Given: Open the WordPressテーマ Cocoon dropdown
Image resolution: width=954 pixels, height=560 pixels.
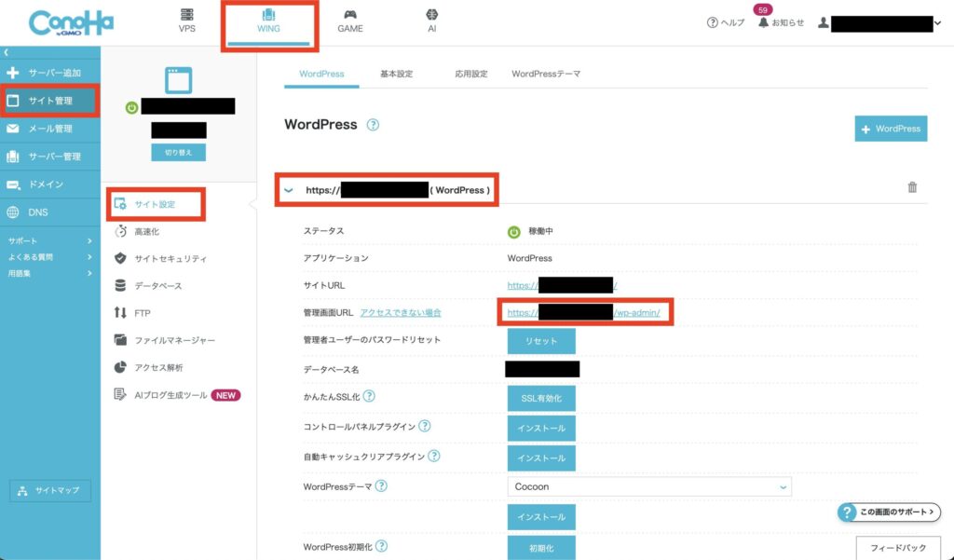Looking at the screenshot, I should 649,487.
